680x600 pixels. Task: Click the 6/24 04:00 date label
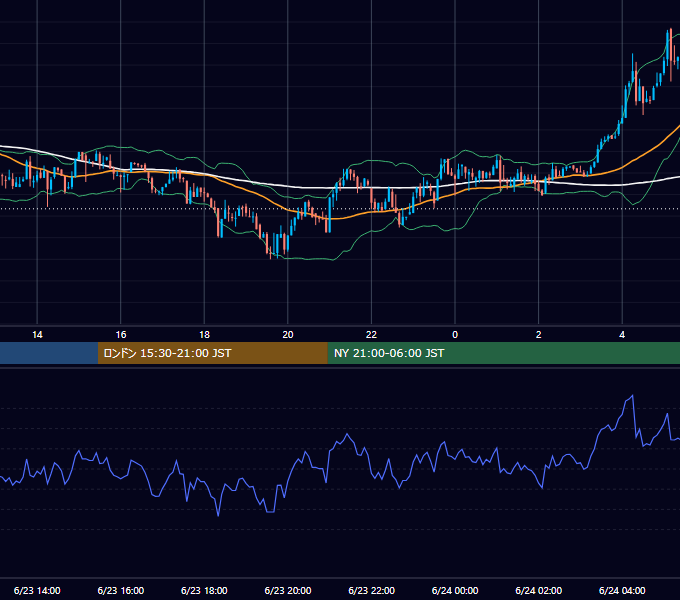(622, 590)
